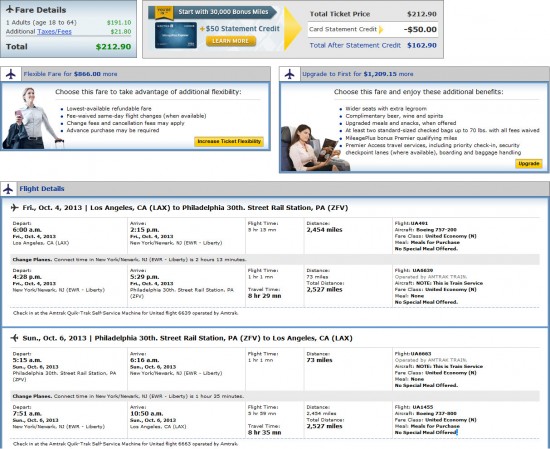Click the Flexible Fare for $866.00 more link

click(x=71, y=74)
